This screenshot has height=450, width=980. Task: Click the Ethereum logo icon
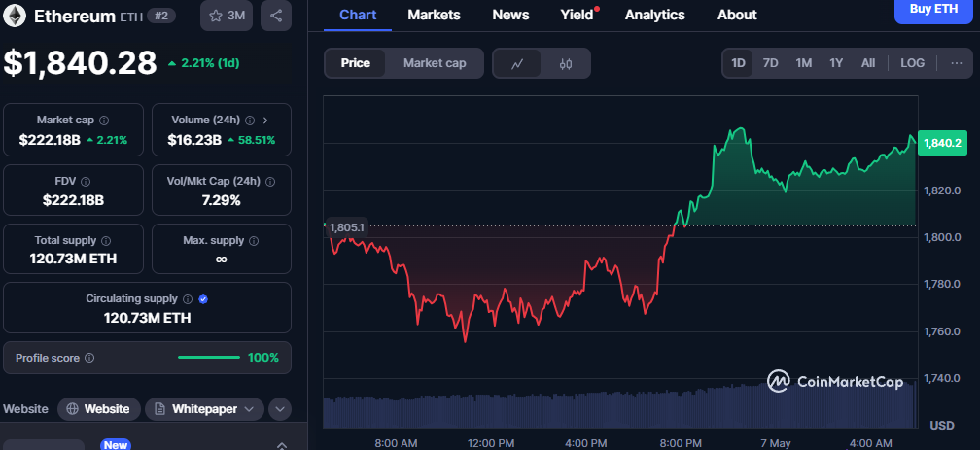tap(15, 16)
